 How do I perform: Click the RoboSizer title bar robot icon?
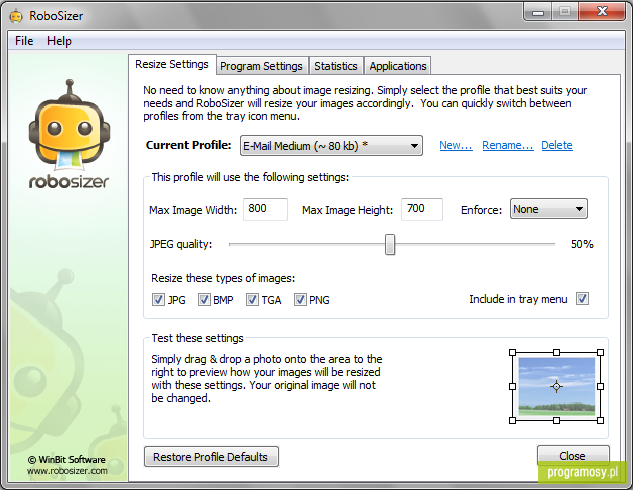(x=16, y=16)
